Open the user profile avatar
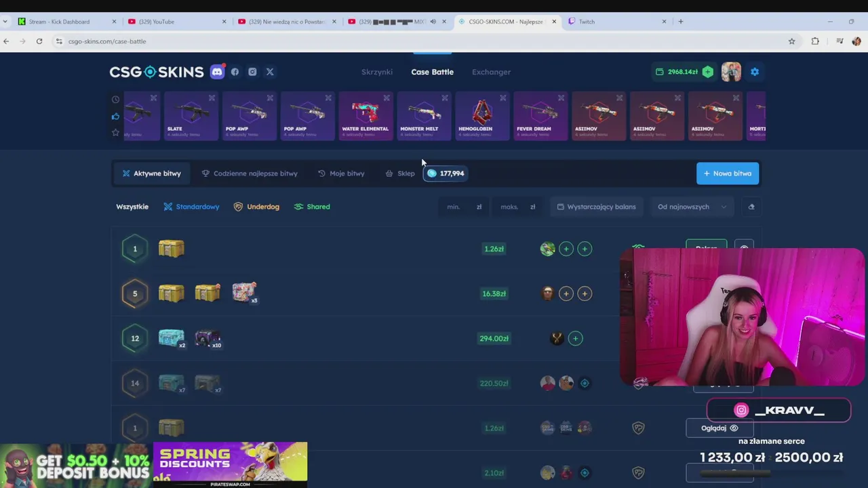 [731, 72]
